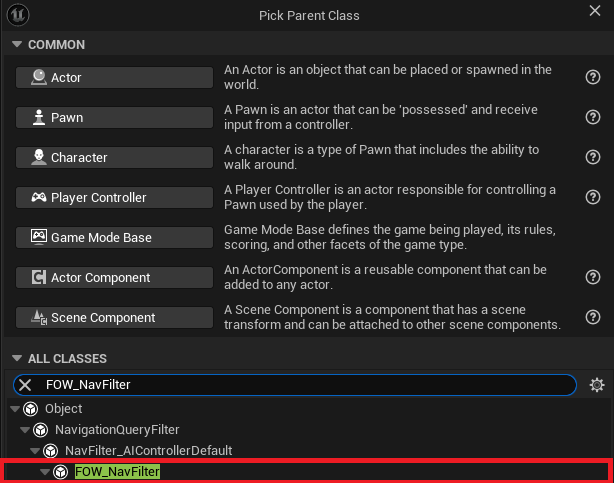614x483 pixels.
Task: Collapse the COMMON section
Action: tap(17, 44)
